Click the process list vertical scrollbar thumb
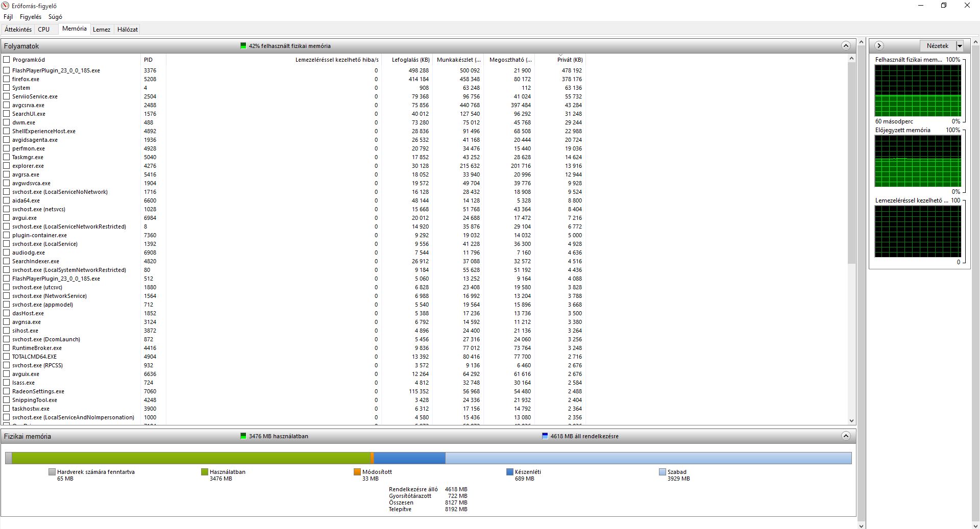The image size is (980, 529). tap(851, 163)
